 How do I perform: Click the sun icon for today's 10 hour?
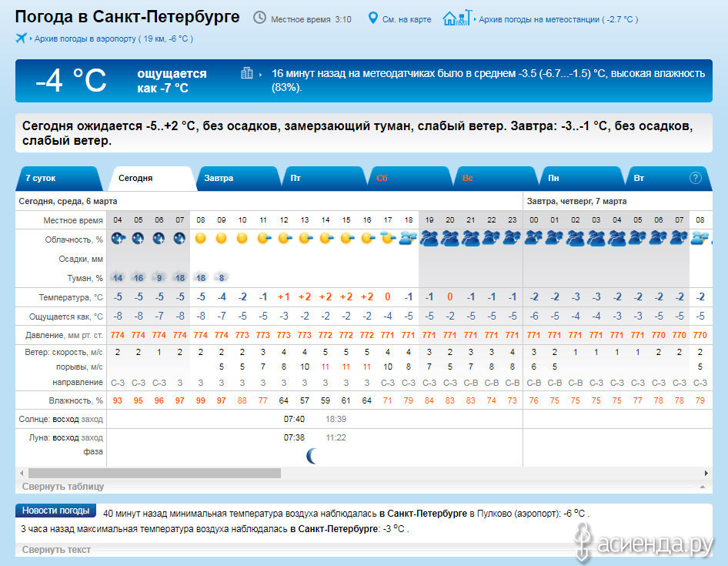pos(242,239)
